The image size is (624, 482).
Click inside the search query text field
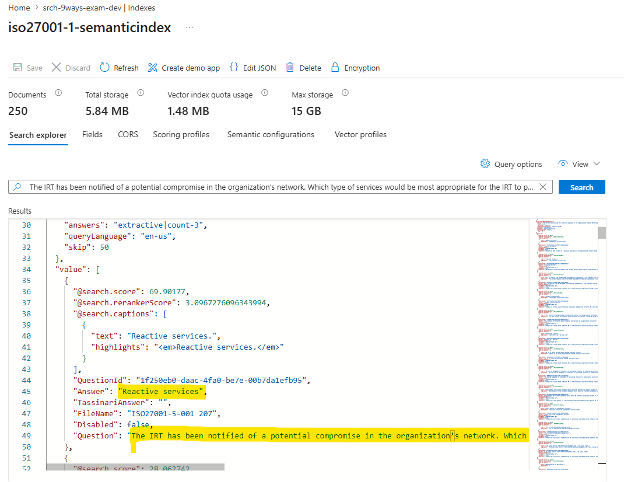coord(281,187)
